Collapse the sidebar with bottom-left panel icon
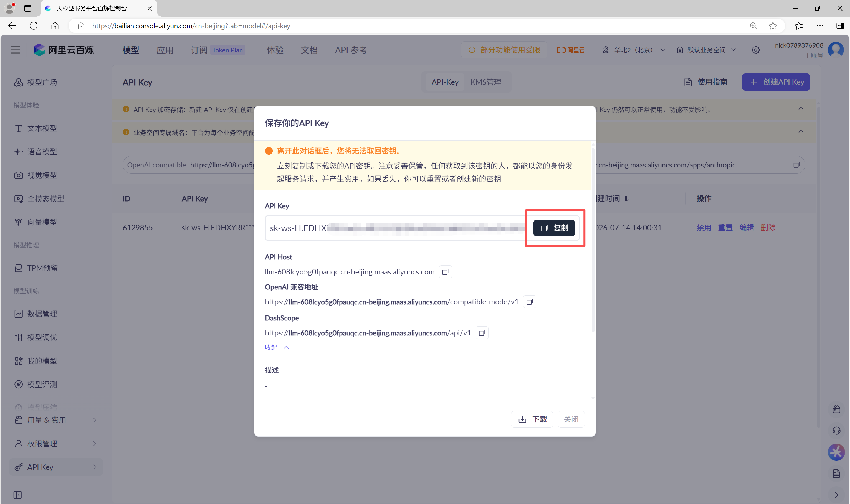The image size is (850, 504). coord(18,495)
